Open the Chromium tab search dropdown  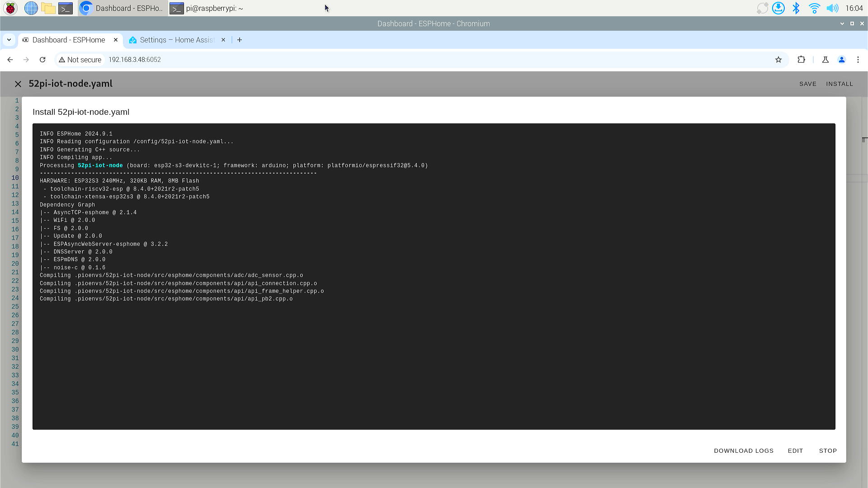(x=9, y=40)
